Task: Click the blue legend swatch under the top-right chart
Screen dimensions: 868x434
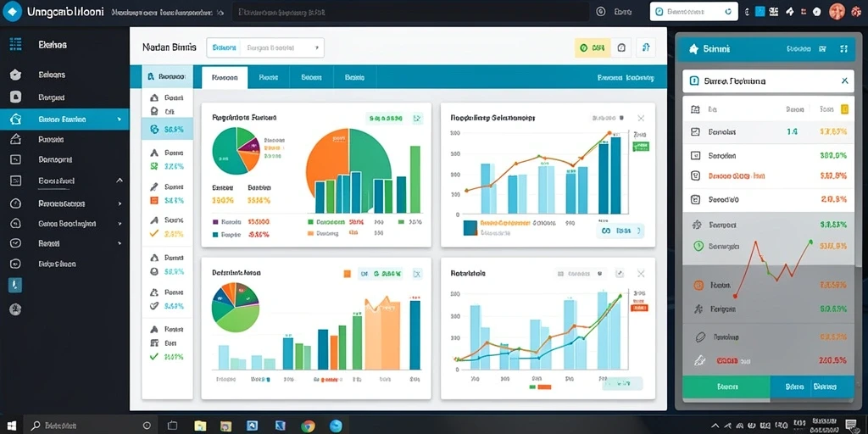Action: point(470,227)
